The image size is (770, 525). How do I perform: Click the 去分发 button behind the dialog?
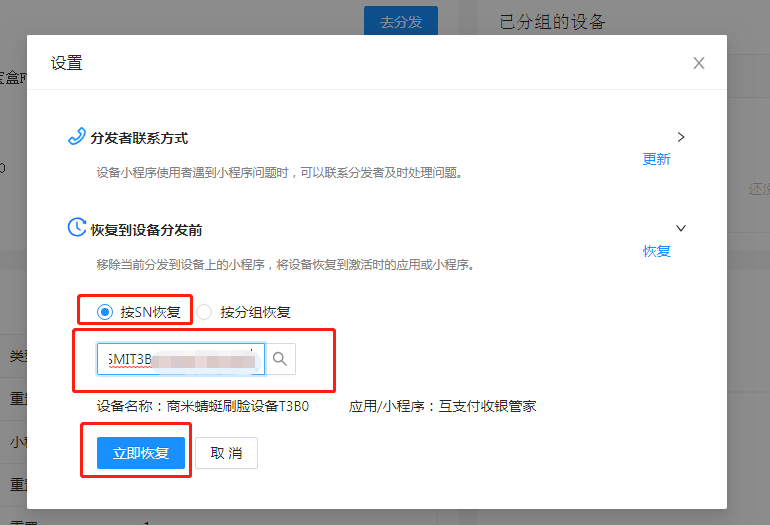point(401,22)
